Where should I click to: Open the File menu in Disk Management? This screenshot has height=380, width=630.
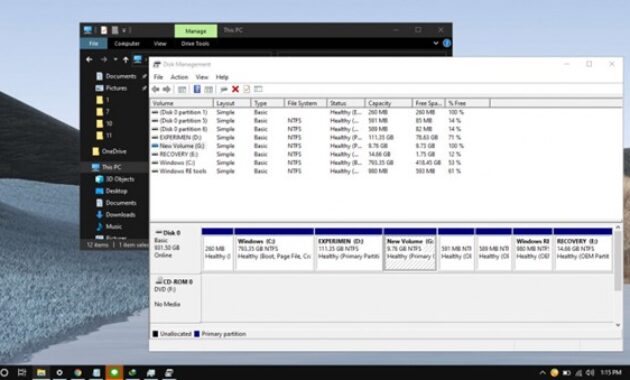(158, 77)
